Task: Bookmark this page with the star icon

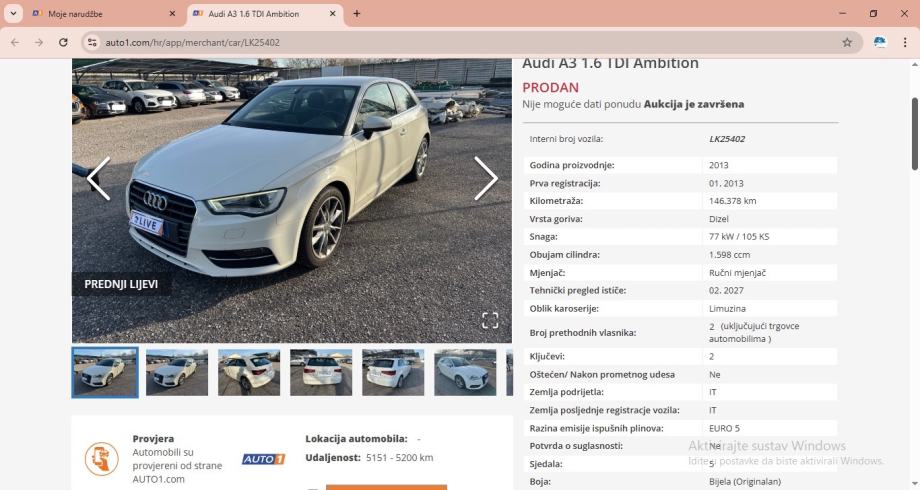Action: (x=847, y=42)
